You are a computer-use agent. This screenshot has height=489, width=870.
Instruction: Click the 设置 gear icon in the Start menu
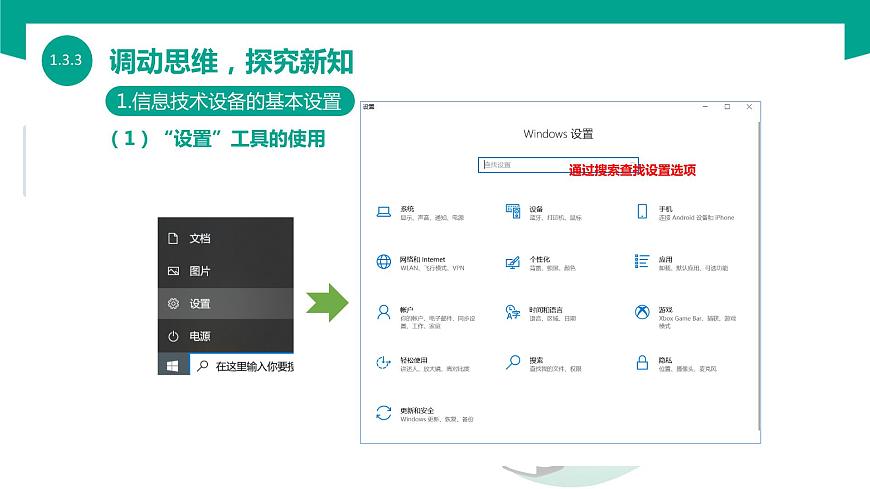[173, 304]
